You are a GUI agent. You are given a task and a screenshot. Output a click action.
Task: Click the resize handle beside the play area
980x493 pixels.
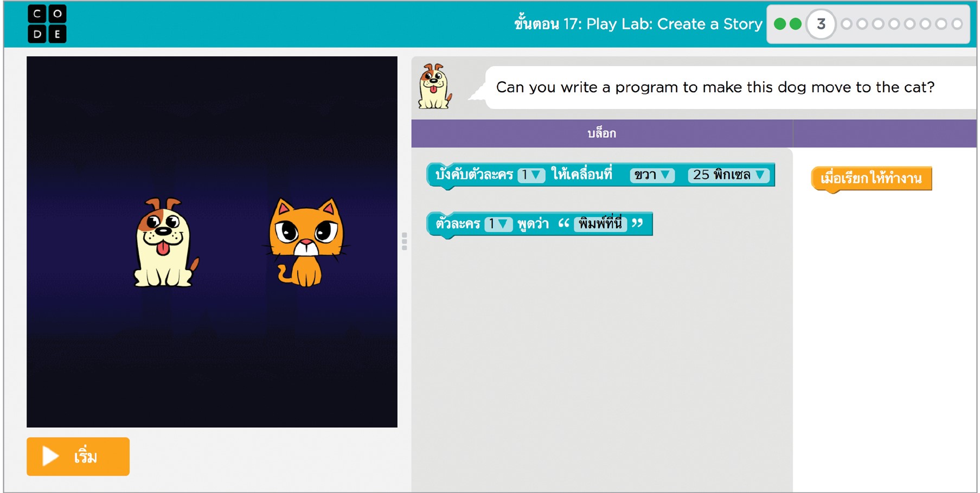(405, 241)
